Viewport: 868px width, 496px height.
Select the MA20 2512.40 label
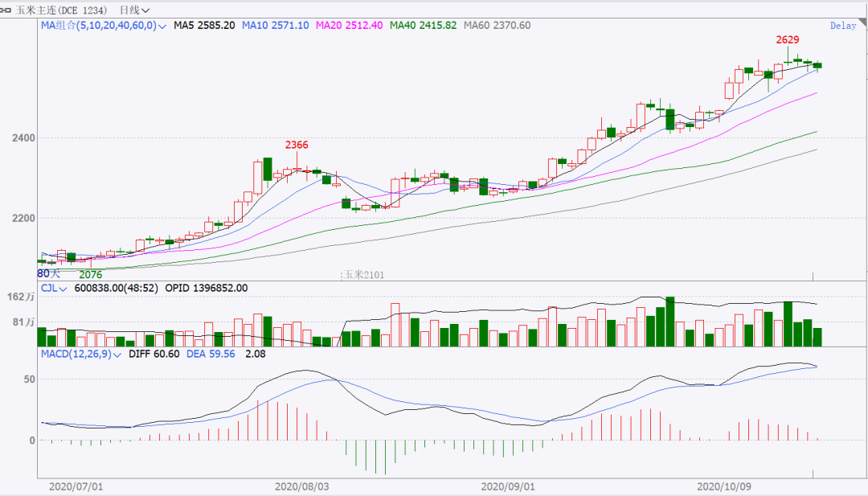[x=350, y=26]
